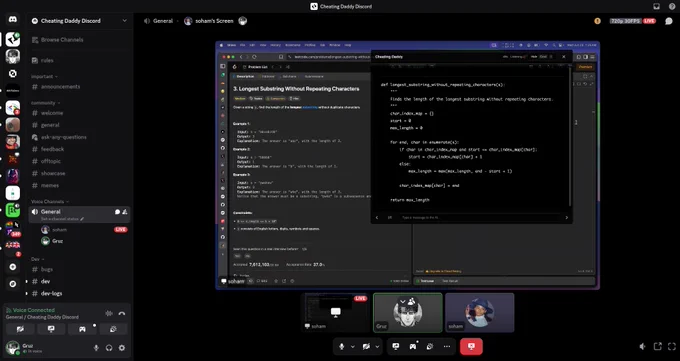The width and height of the screenshot is (680, 361).
Task: Open Discord direct messages home icon
Action: [x=13, y=20]
